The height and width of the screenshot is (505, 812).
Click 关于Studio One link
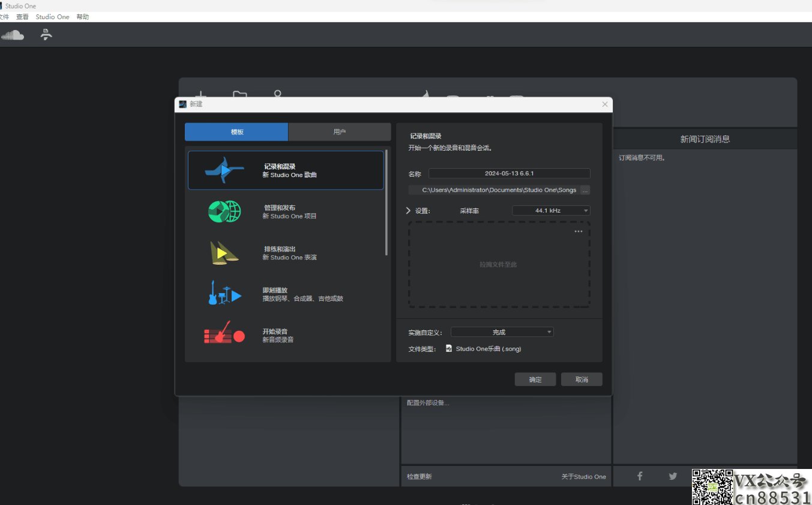point(584,477)
